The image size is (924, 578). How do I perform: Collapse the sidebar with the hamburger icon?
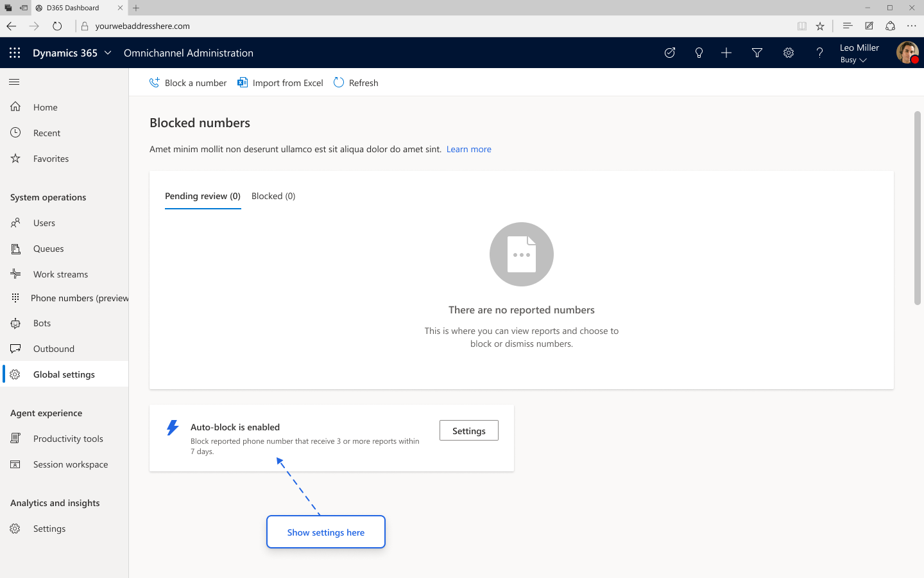pos(14,82)
